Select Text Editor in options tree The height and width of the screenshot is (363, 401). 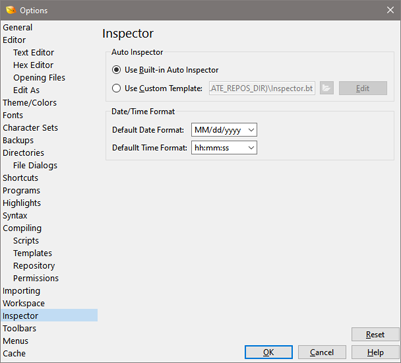click(33, 52)
